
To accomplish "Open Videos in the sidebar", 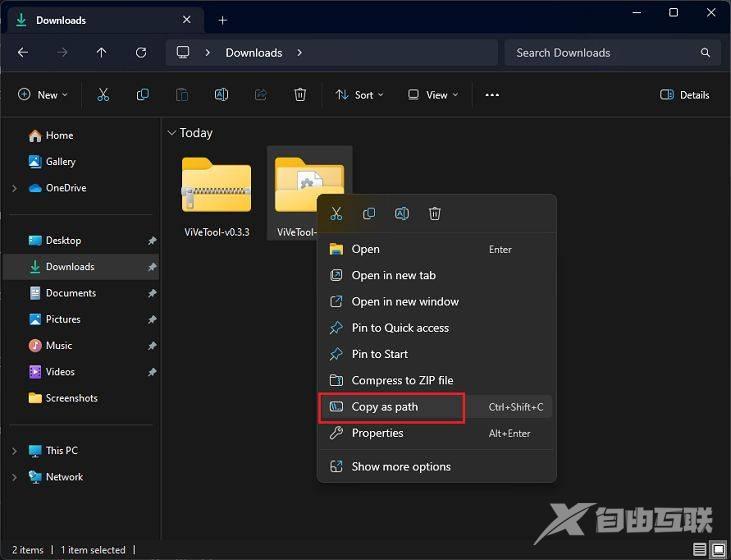I will pos(51,372).
